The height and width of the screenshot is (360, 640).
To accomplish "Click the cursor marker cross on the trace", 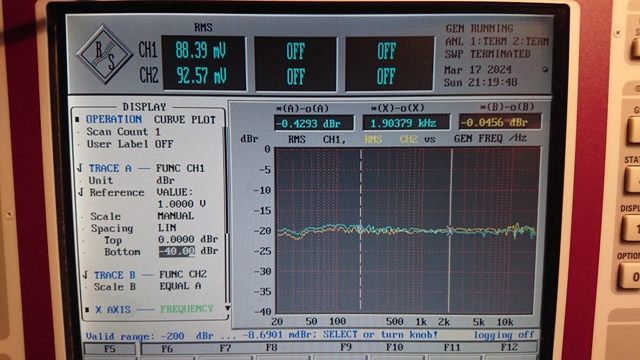I will 450,231.
